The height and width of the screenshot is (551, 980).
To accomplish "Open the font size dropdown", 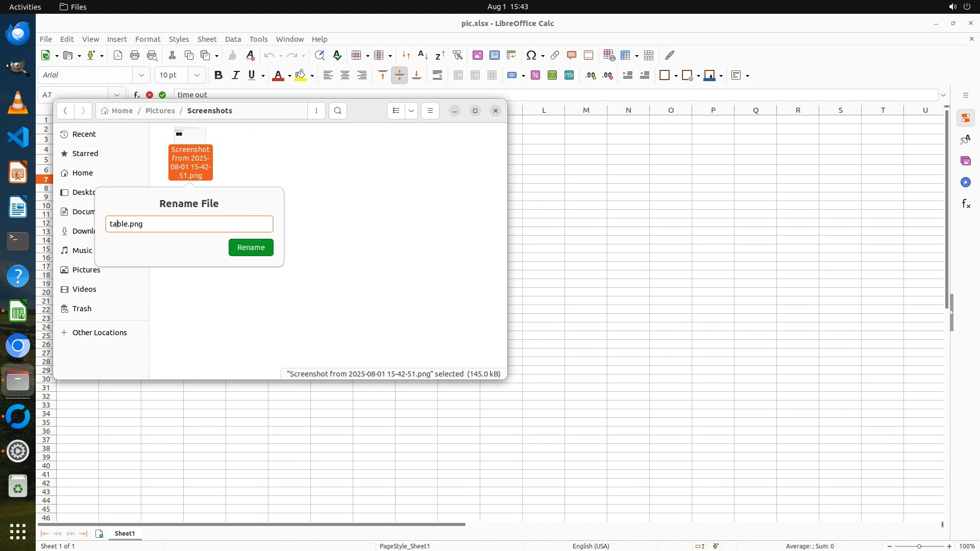I will (197, 75).
